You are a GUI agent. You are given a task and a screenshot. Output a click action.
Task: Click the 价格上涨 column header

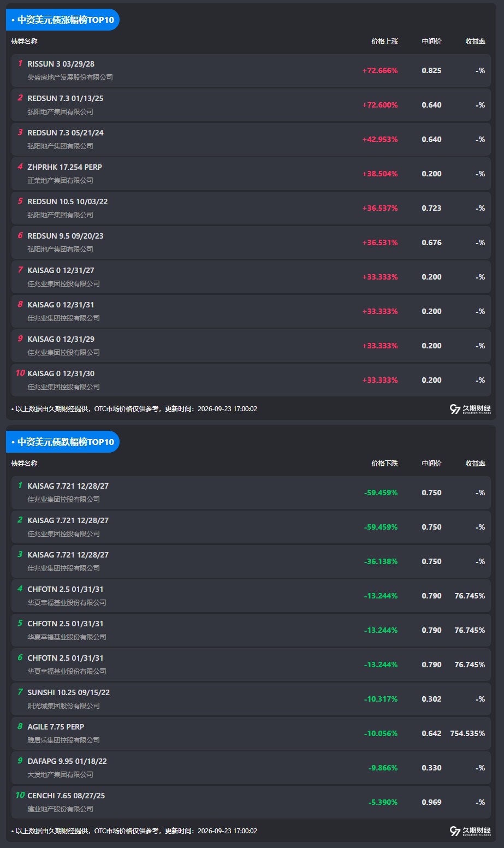(x=384, y=41)
